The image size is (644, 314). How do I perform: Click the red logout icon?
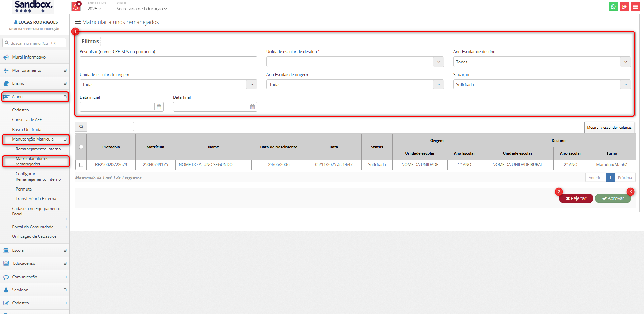[624, 7]
